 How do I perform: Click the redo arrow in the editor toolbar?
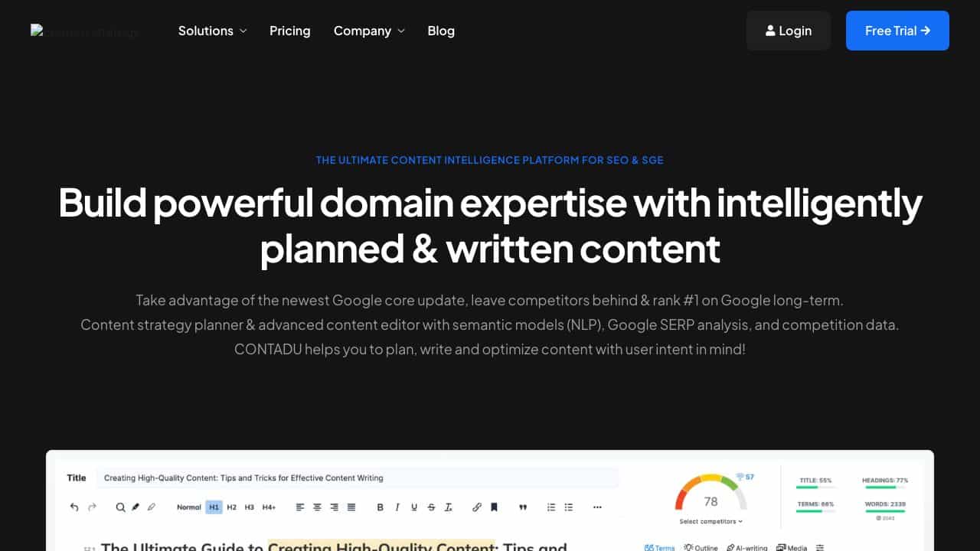(x=93, y=507)
